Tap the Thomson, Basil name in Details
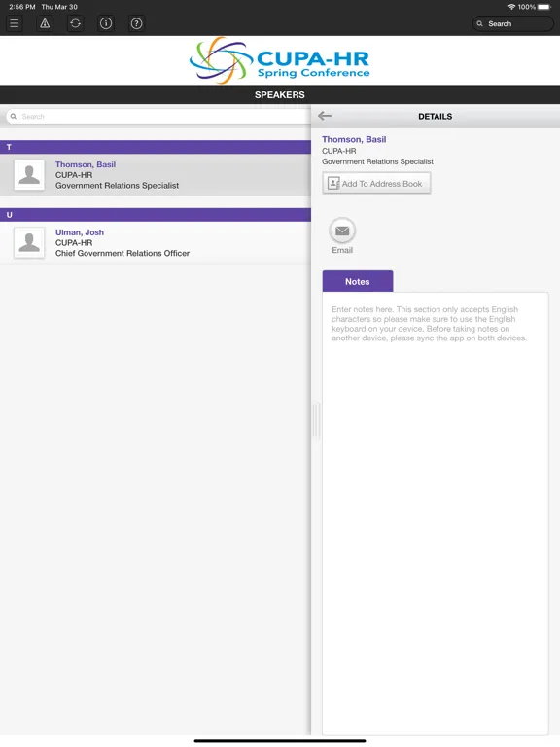Screen dimensions: 560x747 point(354,140)
